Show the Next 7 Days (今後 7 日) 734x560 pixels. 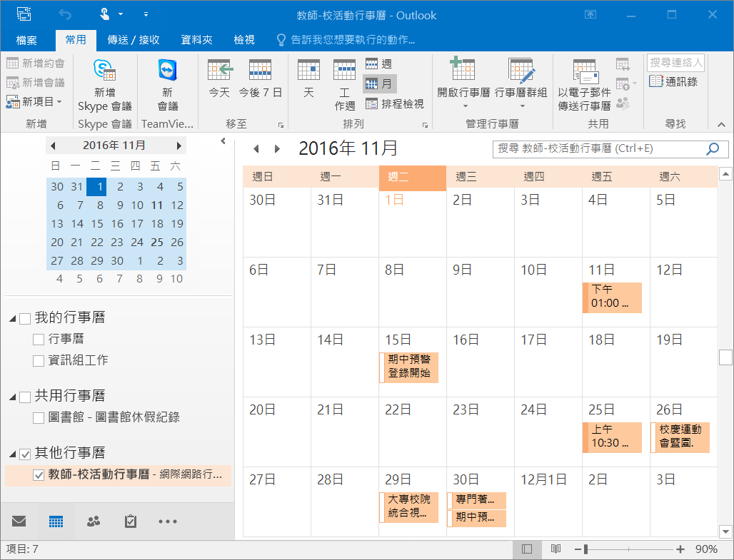coord(261,78)
